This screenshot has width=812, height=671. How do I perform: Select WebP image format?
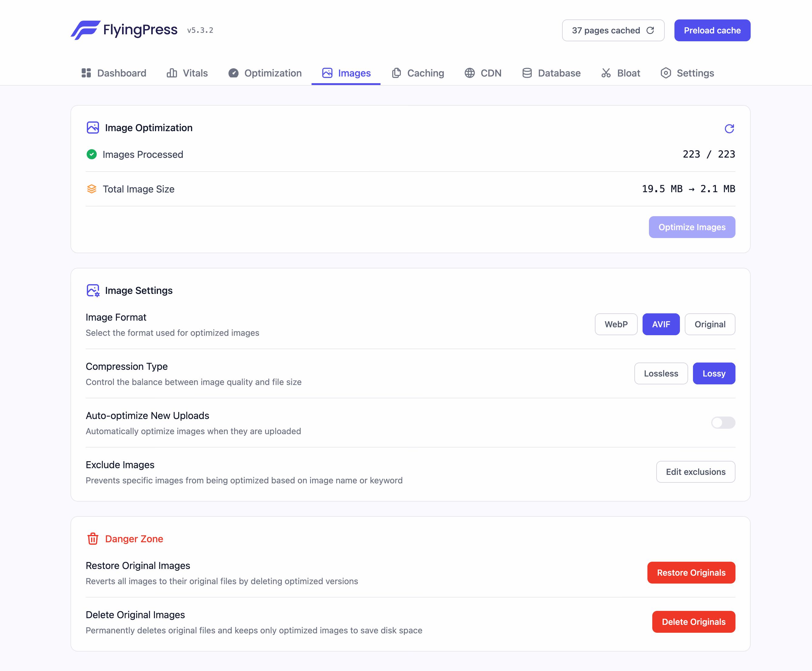click(616, 324)
